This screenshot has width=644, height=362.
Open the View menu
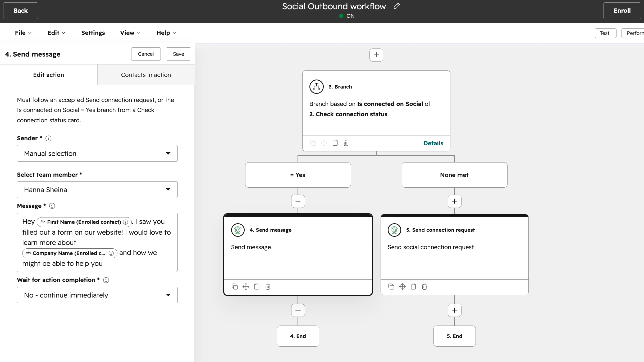[130, 33]
